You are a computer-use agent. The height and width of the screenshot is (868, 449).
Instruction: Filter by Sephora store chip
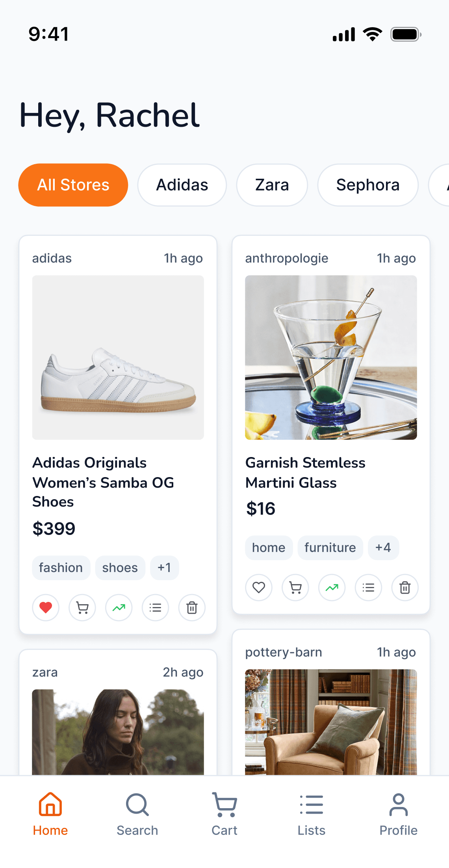(368, 185)
